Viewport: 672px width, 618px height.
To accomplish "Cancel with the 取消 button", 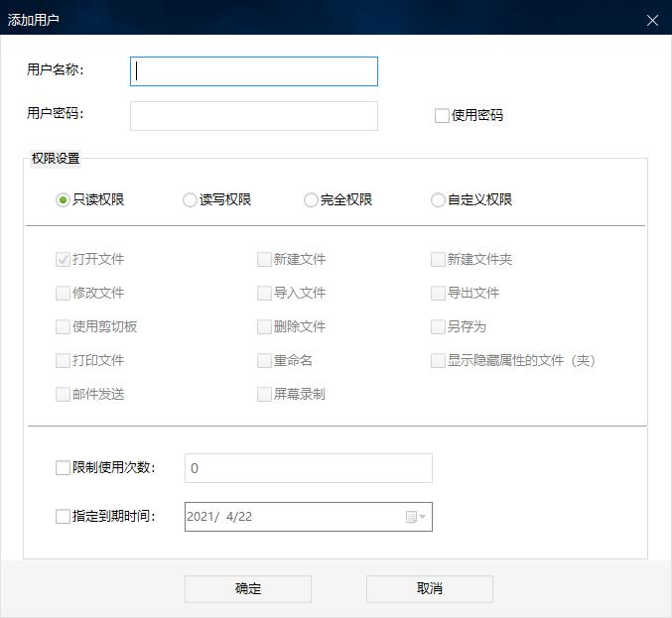I will pyautogui.click(x=430, y=589).
